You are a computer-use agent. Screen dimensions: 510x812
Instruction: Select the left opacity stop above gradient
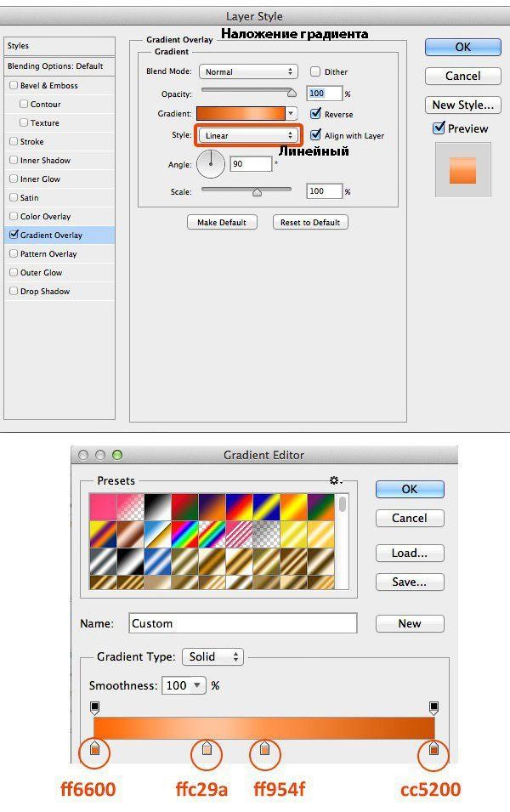94,708
